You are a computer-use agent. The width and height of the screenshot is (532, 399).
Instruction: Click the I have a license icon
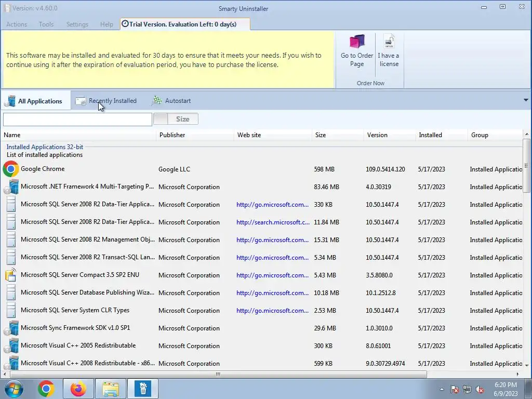(389, 42)
